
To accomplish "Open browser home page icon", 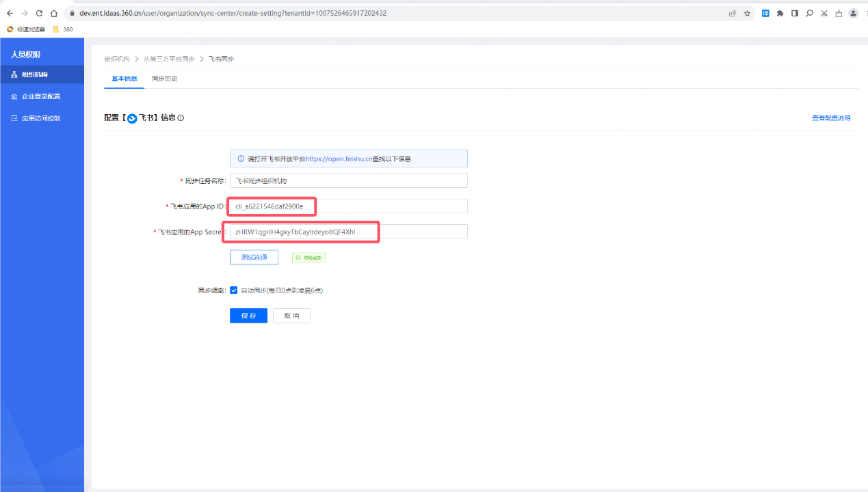I will pos(53,13).
